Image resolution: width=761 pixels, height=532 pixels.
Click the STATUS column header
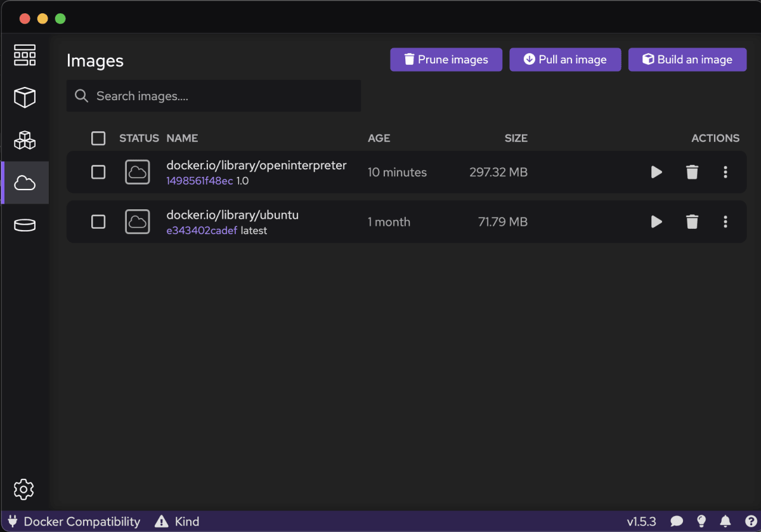[x=139, y=138]
